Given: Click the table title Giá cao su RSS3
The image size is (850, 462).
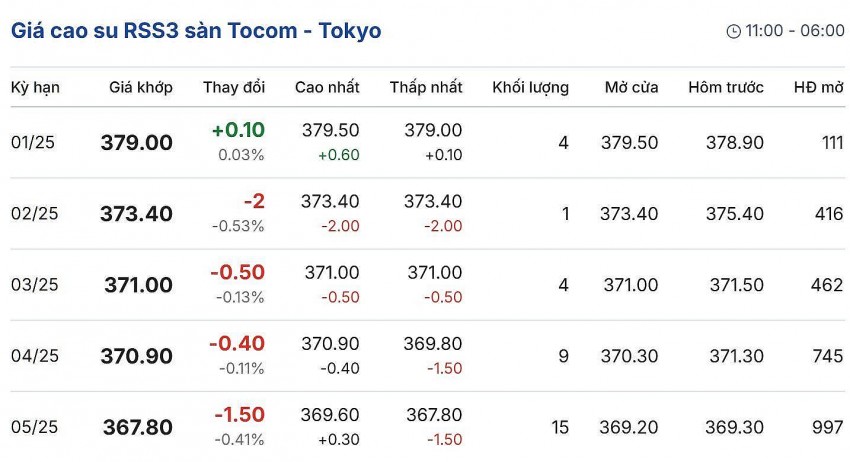Looking at the screenshot, I should tap(196, 31).
